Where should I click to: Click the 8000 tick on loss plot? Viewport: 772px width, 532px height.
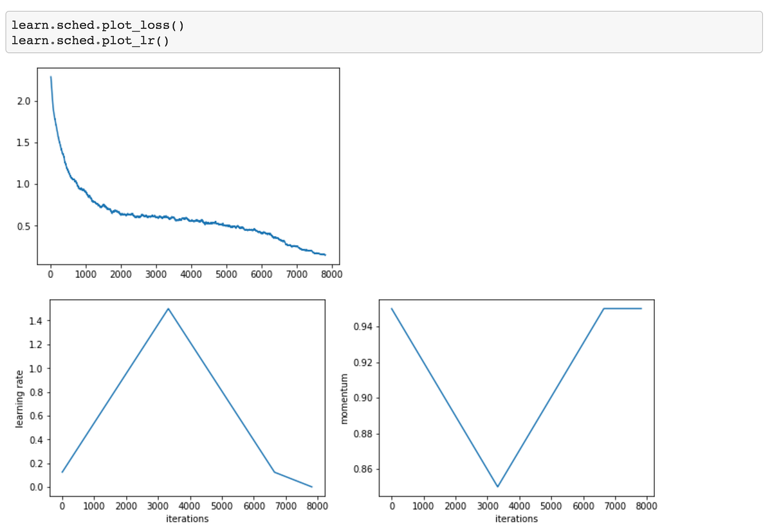[331, 274]
